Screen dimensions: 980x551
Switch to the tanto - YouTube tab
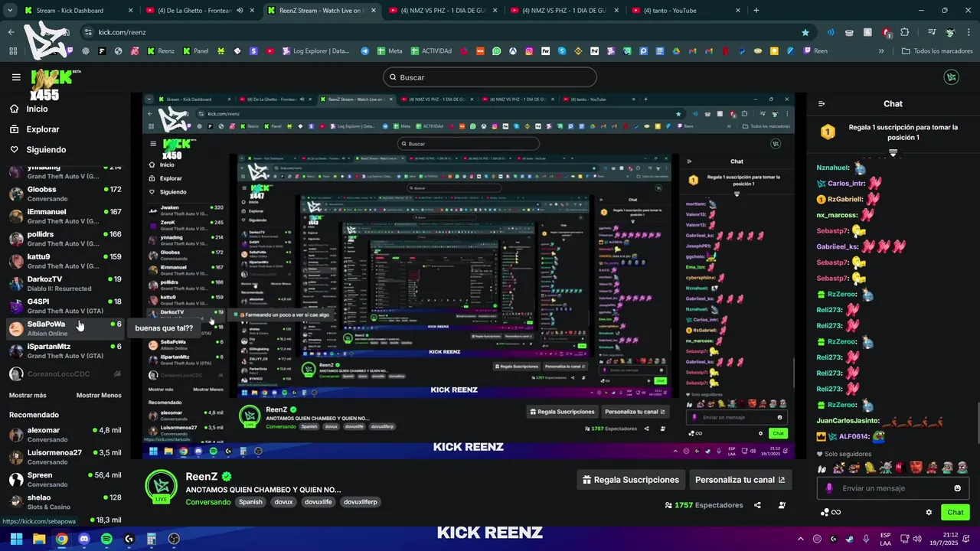pos(688,11)
